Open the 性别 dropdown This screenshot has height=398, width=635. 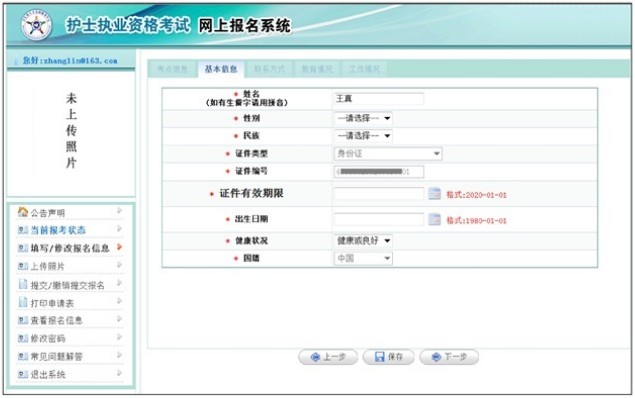[x=363, y=118]
